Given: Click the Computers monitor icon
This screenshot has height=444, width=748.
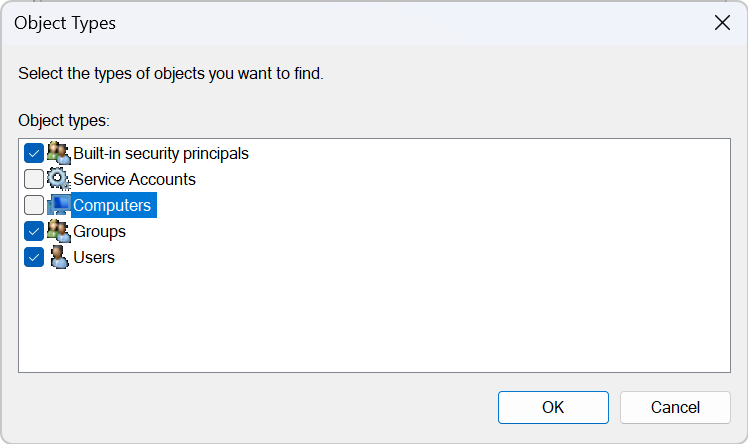Looking at the screenshot, I should pyautogui.click(x=59, y=205).
